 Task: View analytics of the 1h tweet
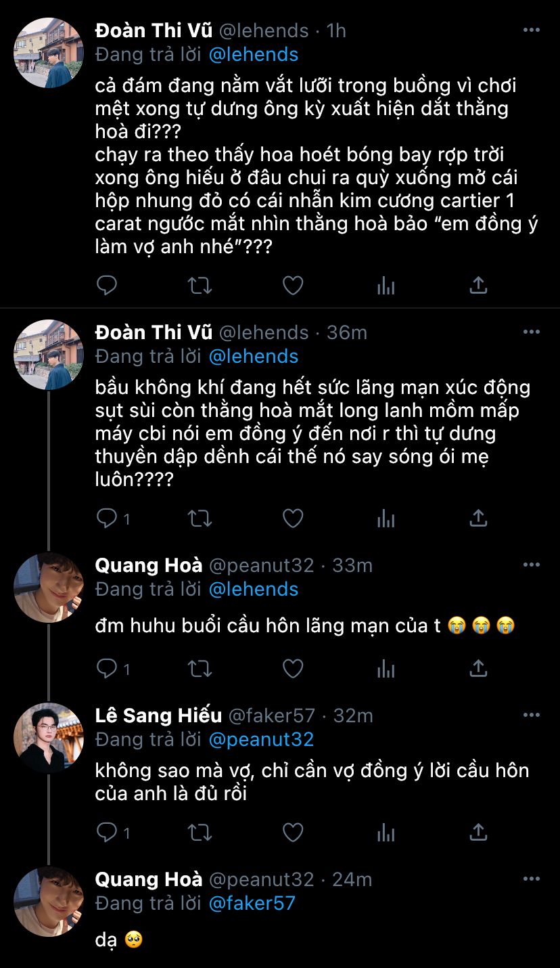[x=386, y=286]
